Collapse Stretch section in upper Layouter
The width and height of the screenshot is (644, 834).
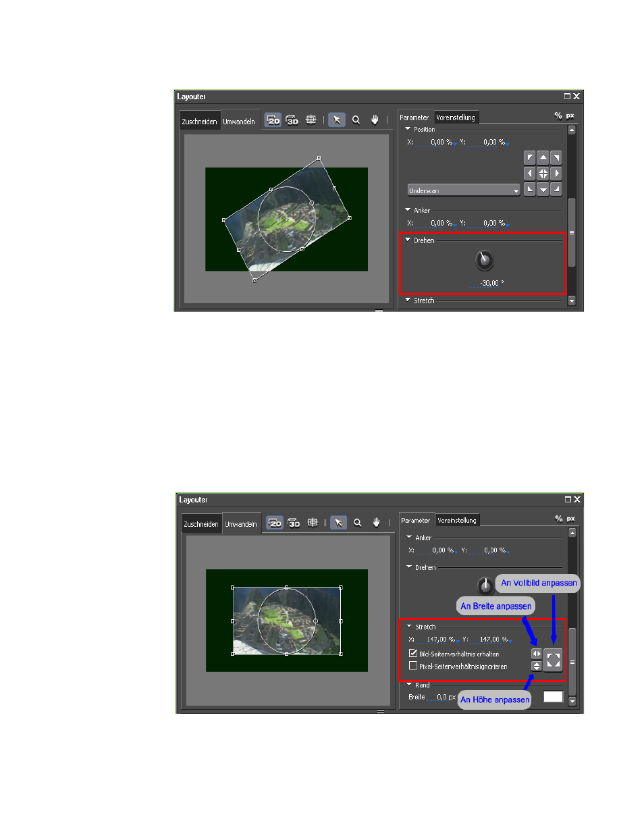[408, 299]
